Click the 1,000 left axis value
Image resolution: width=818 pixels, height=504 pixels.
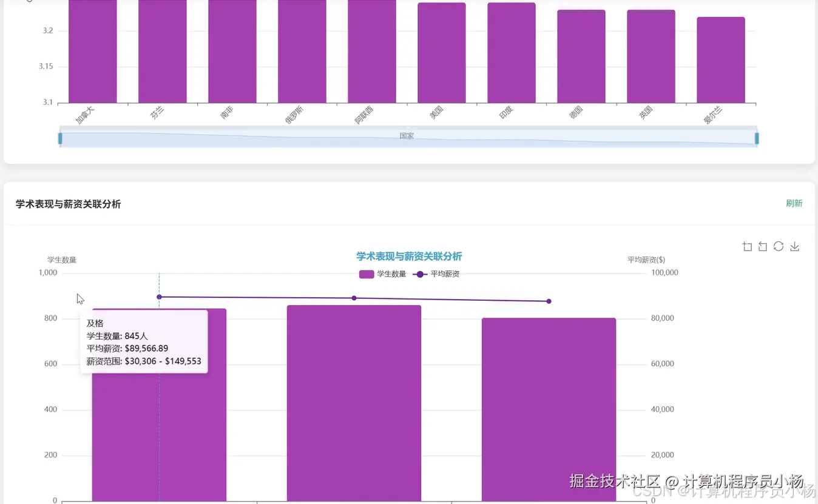tap(48, 273)
